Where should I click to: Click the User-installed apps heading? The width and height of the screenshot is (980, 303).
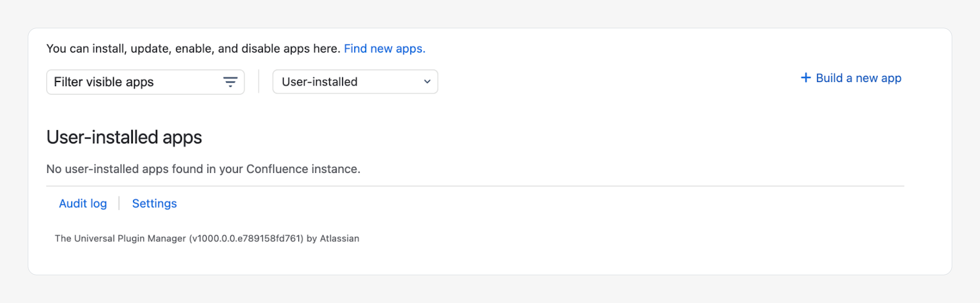click(124, 137)
